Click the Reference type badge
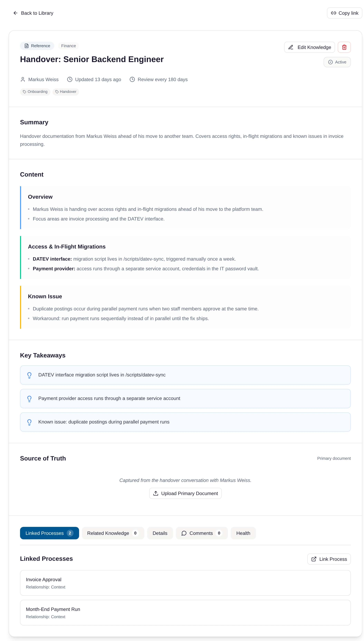Image resolution: width=364 pixels, height=641 pixels. [37, 46]
